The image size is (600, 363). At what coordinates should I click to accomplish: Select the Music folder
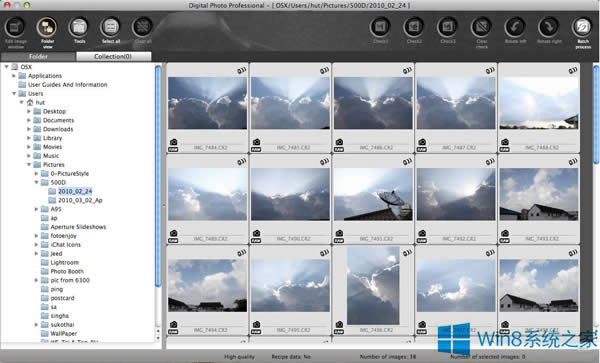point(51,156)
